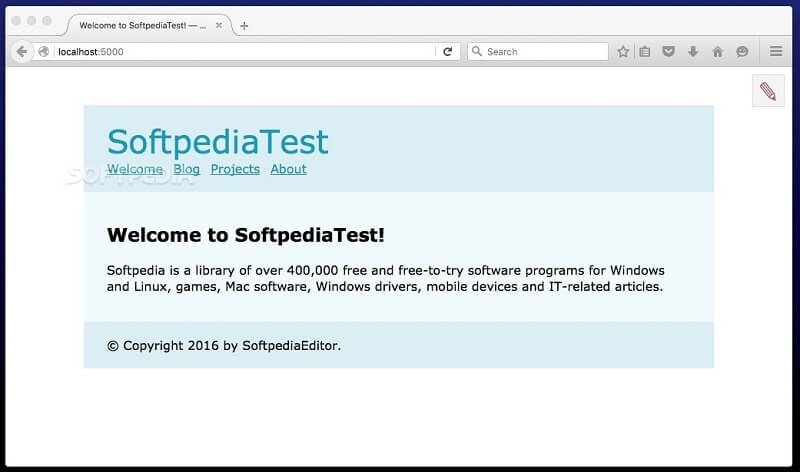
Task: Bookmark this page with the star icon
Action: tap(623, 52)
